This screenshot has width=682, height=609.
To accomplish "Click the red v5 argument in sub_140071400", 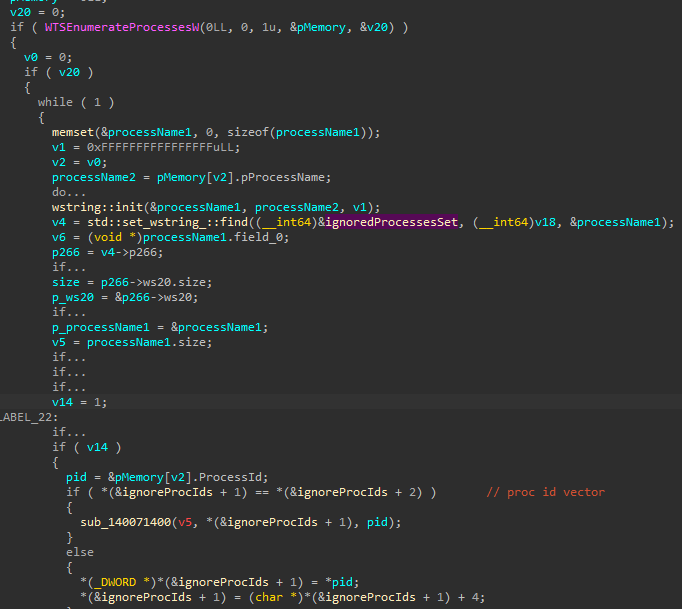I will point(185,522).
